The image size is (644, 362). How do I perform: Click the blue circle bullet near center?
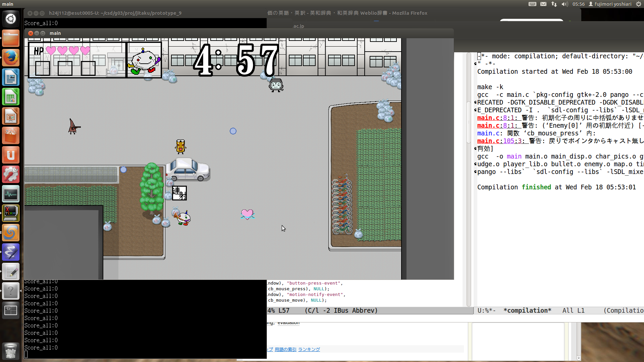tap(233, 131)
